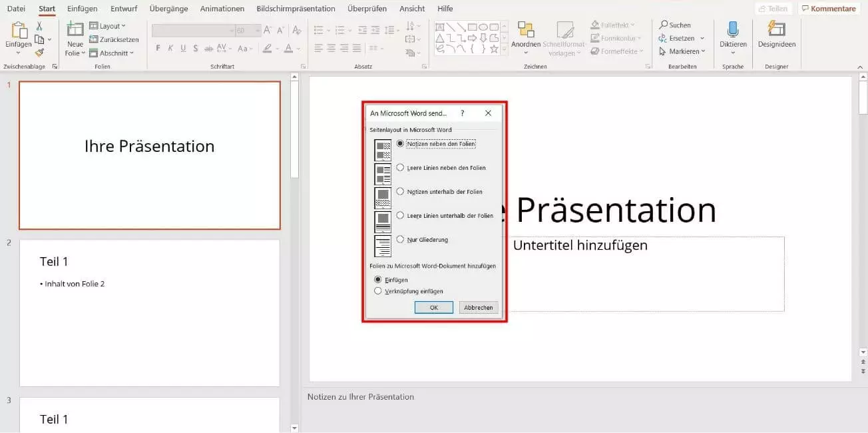Screen dimensions: 868x433
Task: Open the font size combo box
Action: point(248,31)
